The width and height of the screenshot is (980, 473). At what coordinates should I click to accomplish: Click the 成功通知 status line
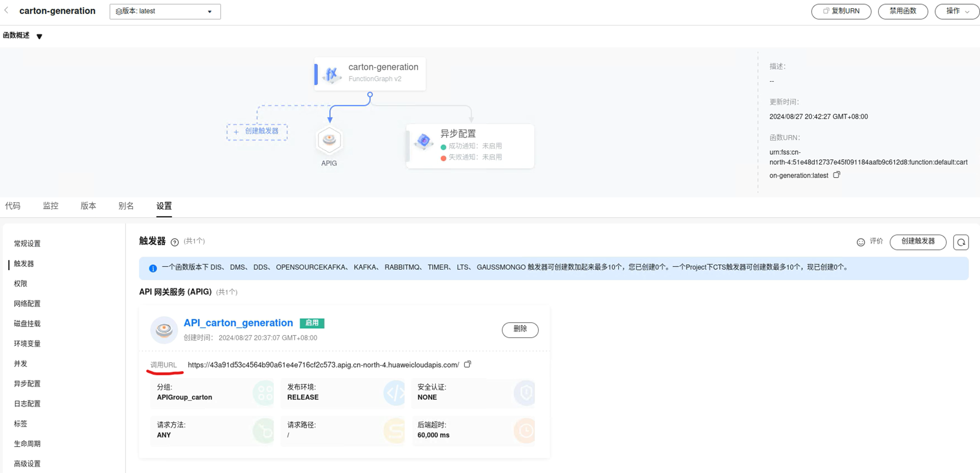coord(471,146)
